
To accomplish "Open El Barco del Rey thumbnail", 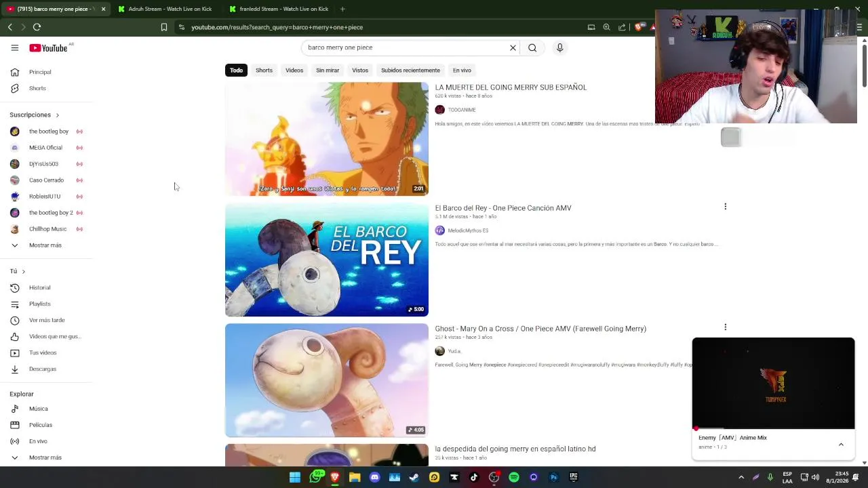I will [327, 260].
